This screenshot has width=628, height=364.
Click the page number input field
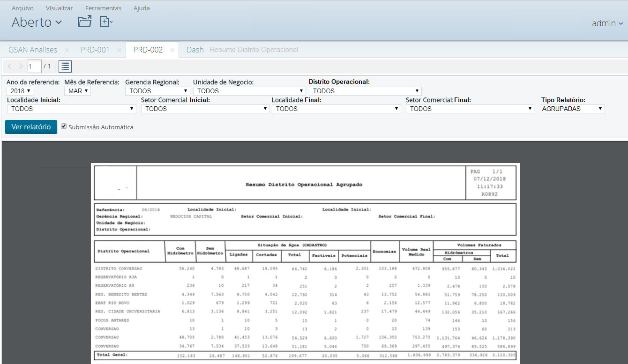[34, 67]
